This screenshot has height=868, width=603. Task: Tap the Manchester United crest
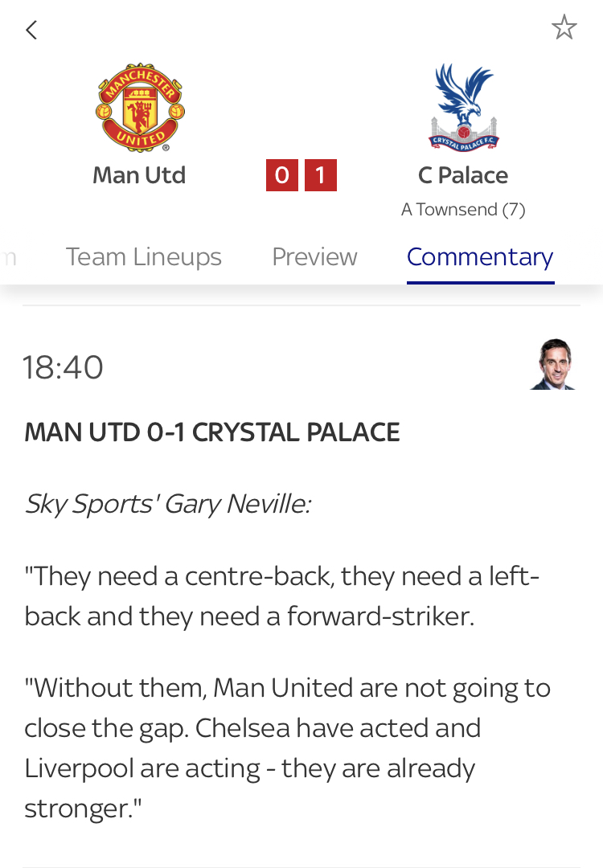pyautogui.click(x=140, y=108)
